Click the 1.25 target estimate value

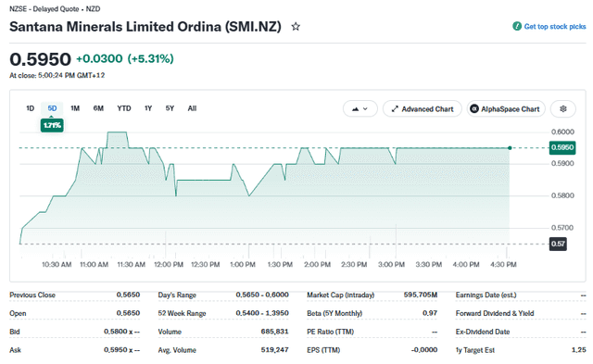[x=579, y=350]
